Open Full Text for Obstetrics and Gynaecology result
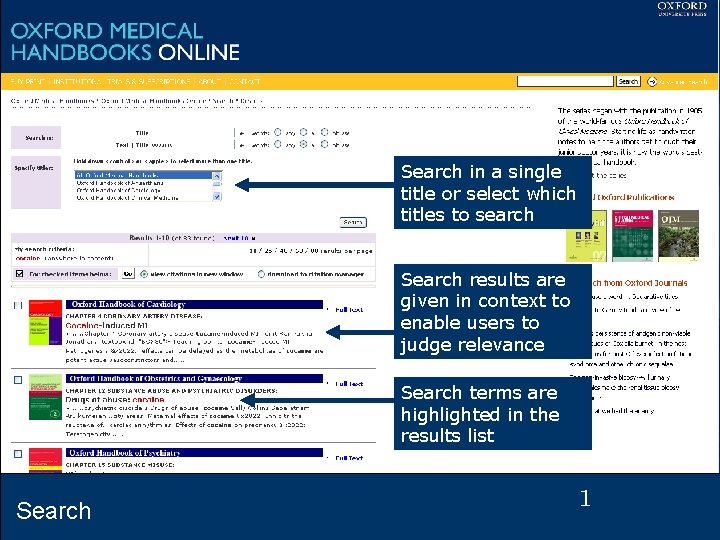The image size is (720, 540). click(x=349, y=384)
